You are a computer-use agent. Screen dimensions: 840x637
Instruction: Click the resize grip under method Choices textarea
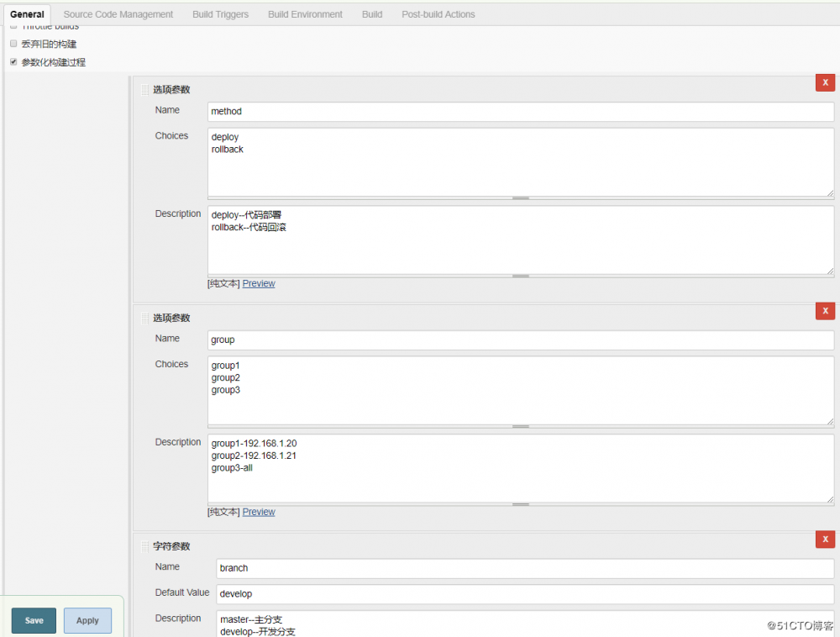[521, 197]
